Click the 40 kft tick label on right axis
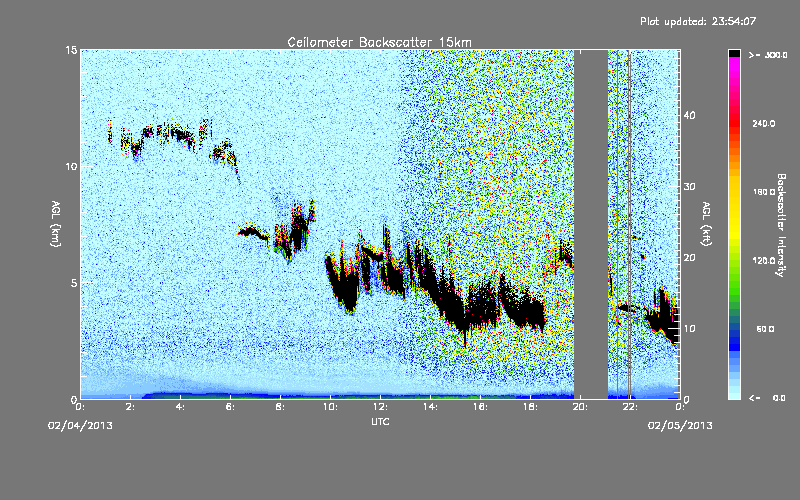The height and width of the screenshot is (500, 800). coord(689,115)
